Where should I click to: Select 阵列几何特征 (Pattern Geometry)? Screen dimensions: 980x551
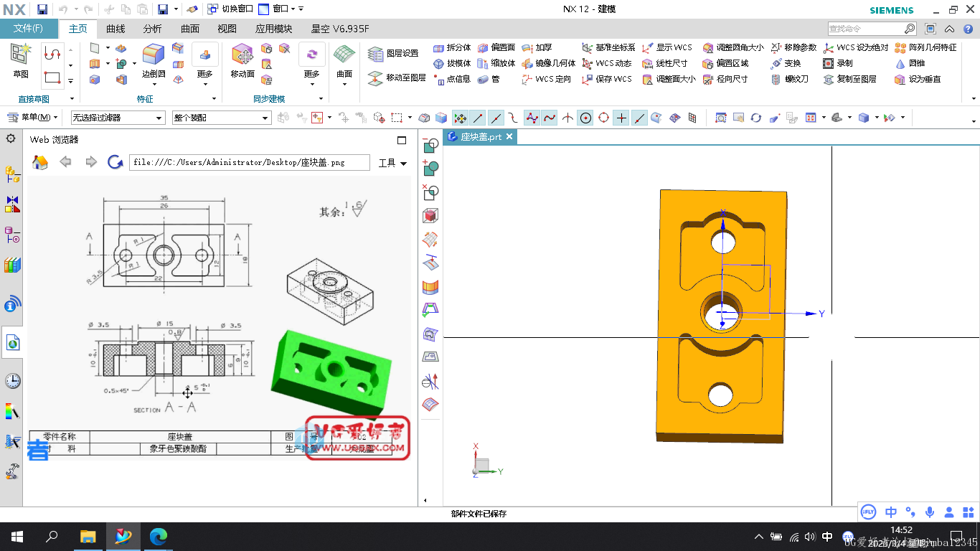(x=925, y=47)
